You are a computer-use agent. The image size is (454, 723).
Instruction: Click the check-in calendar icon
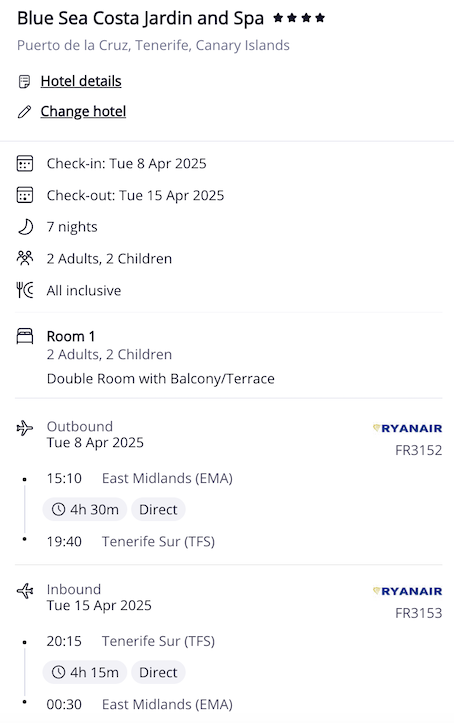[x=25, y=164]
